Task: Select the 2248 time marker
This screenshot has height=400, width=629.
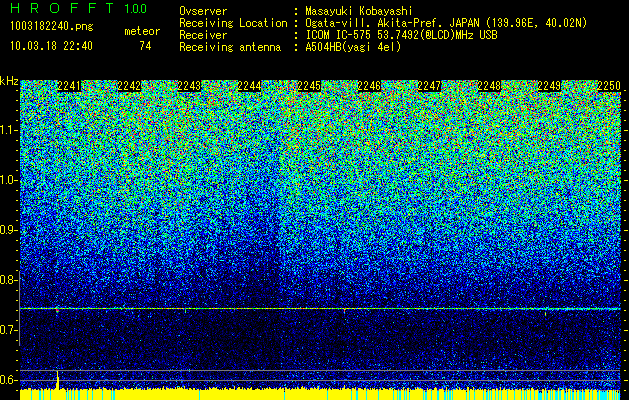Action: coord(489,86)
